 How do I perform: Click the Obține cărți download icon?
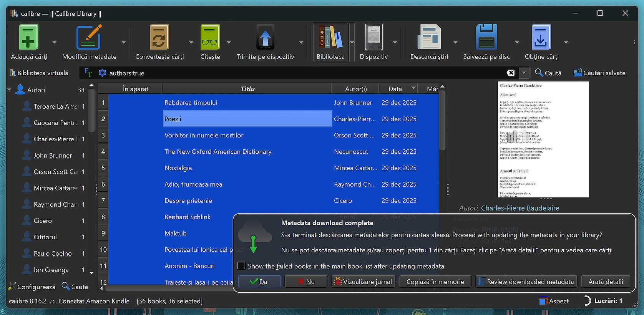(541, 37)
